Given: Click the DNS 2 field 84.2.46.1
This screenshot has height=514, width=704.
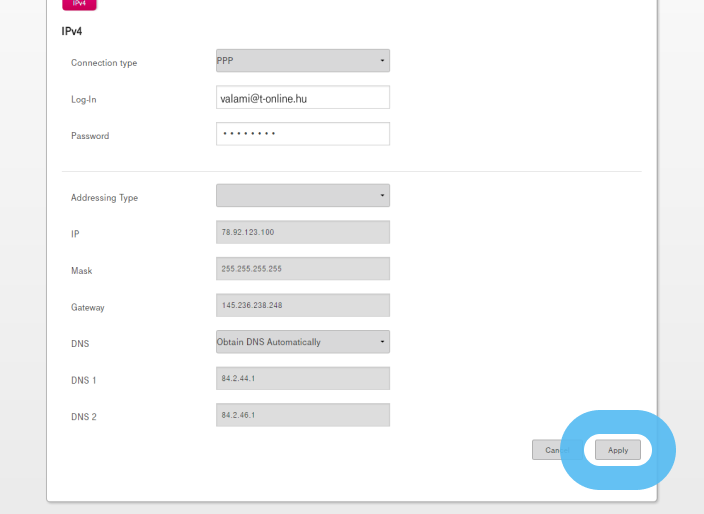Looking at the screenshot, I should tap(302, 415).
